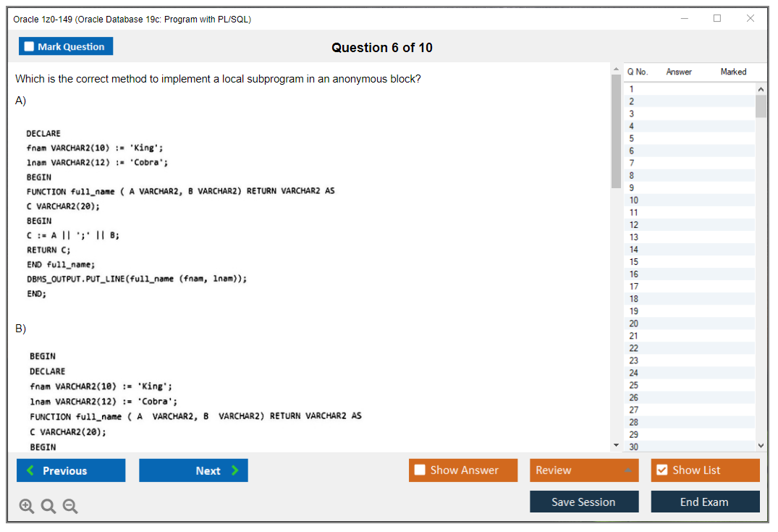Click the question list scroll-down arrow
The width and height of the screenshot is (778, 532).
click(760, 446)
